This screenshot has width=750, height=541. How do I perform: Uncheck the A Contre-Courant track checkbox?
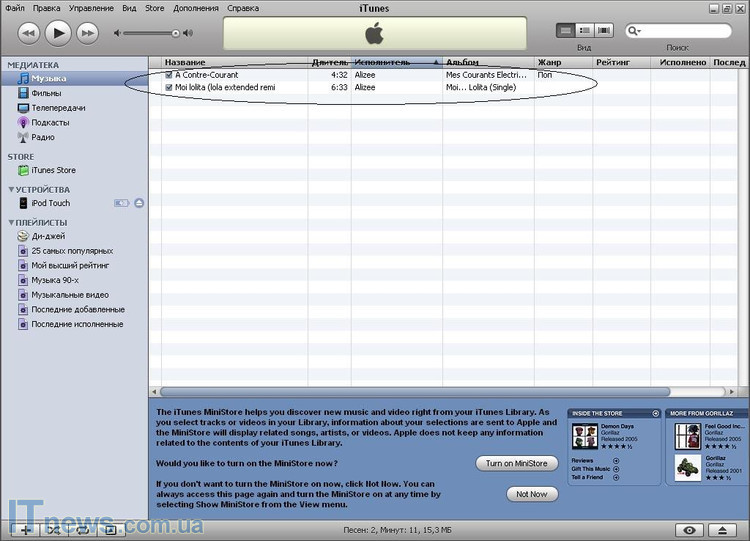tap(169, 75)
